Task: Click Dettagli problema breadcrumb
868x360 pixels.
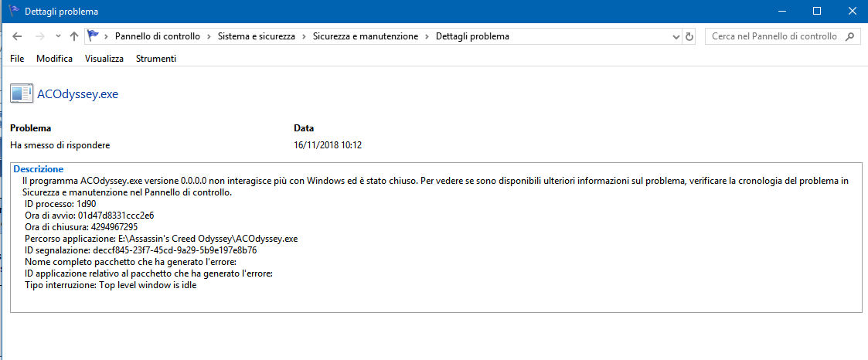Action: click(x=472, y=36)
